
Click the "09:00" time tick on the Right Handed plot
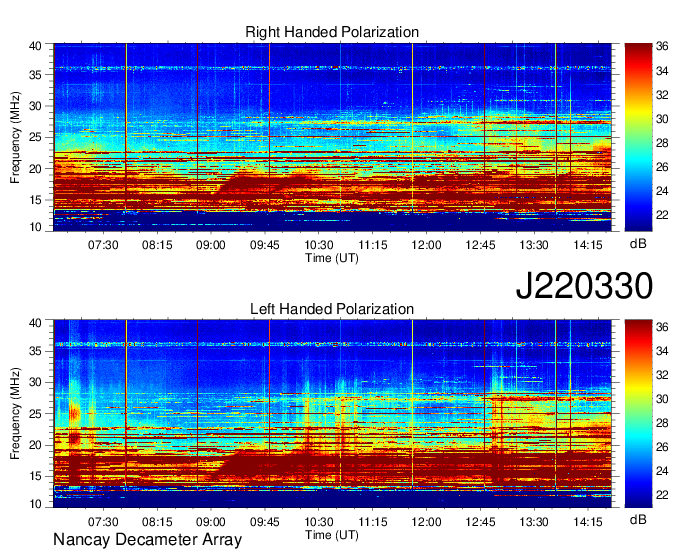coord(211,245)
